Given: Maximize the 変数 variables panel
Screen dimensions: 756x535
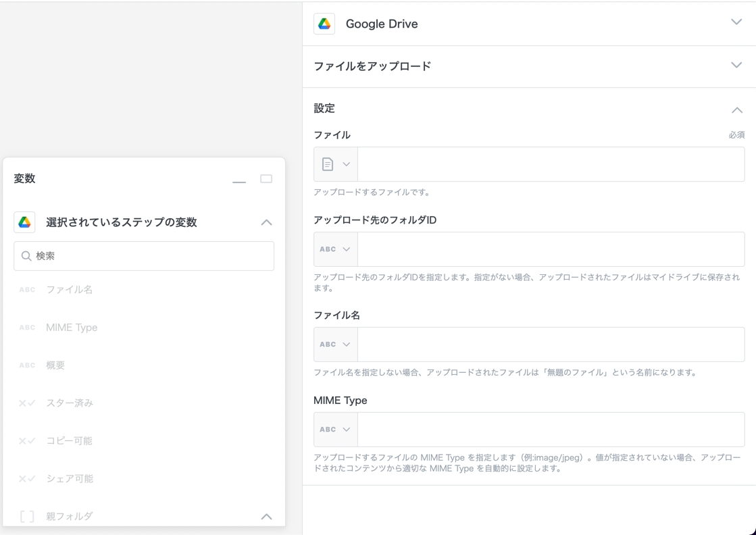Looking at the screenshot, I should 266,179.
